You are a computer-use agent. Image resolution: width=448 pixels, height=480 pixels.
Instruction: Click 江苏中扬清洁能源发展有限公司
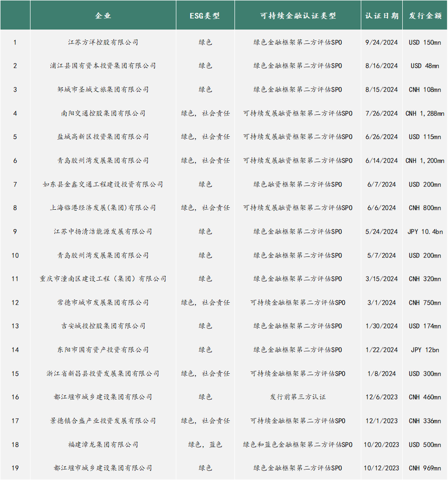[103, 232]
